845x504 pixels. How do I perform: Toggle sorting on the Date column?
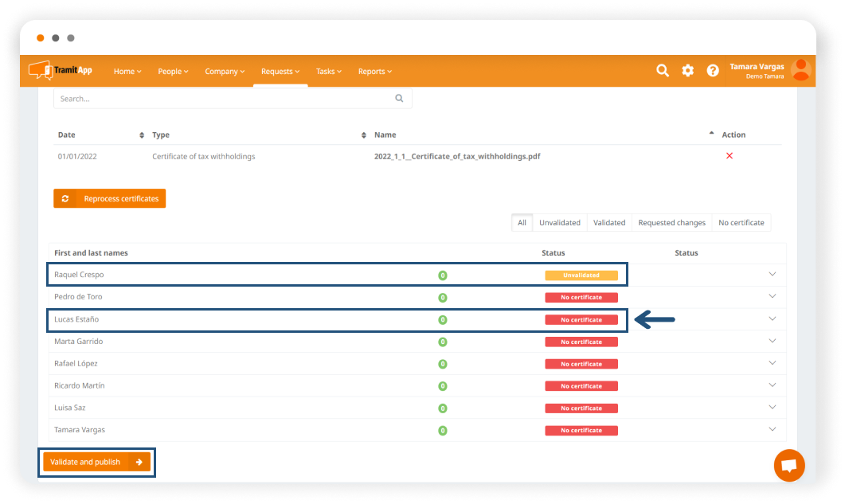click(141, 135)
